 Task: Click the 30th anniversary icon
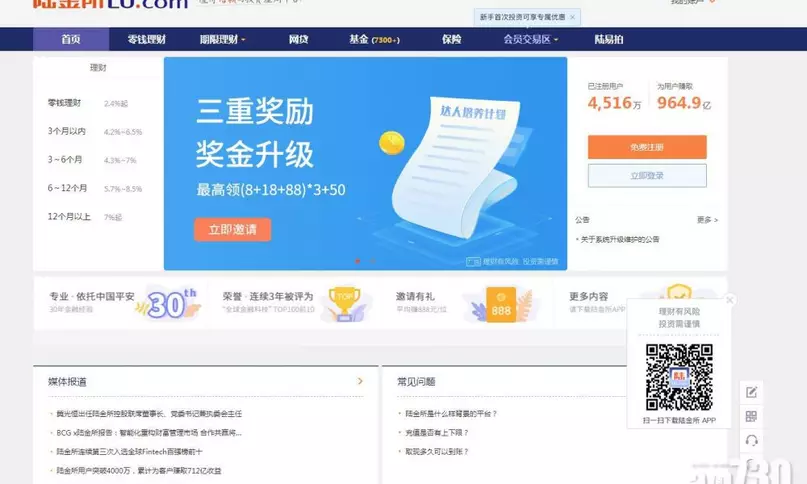169,304
